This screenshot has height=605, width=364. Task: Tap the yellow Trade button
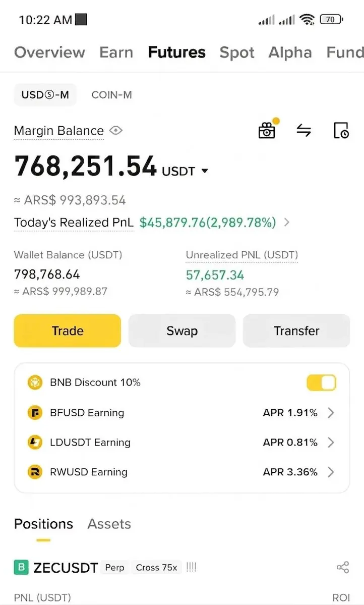[x=68, y=331]
